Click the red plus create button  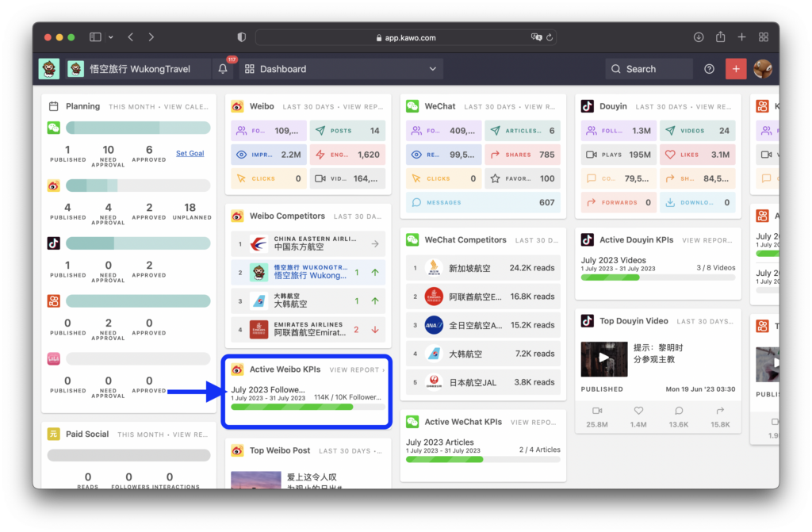click(x=735, y=69)
